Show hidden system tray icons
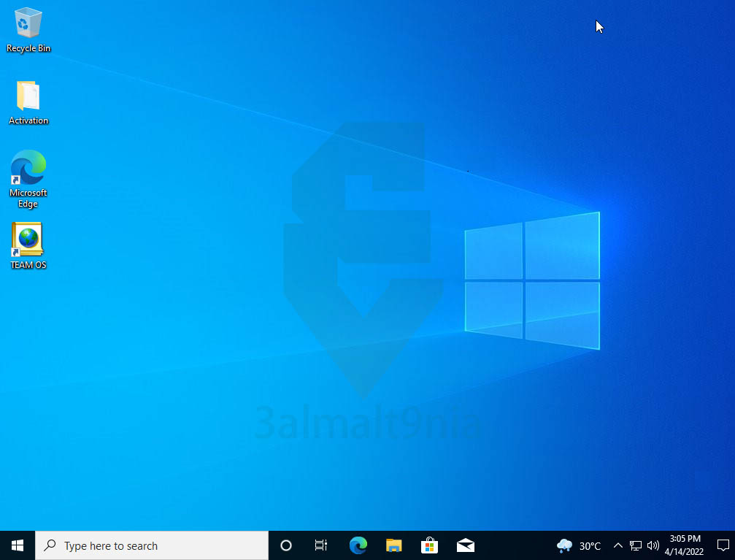This screenshot has width=735, height=560. [617, 545]
